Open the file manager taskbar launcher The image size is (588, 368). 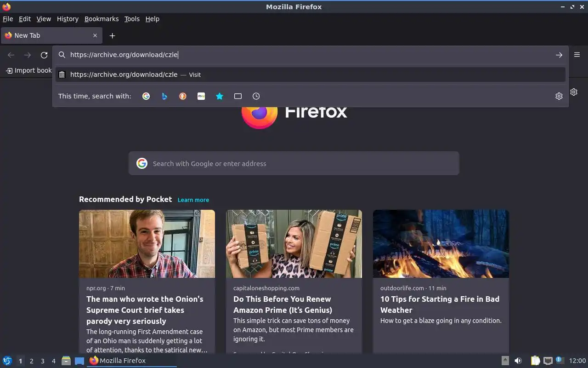(x=66, y=361)
